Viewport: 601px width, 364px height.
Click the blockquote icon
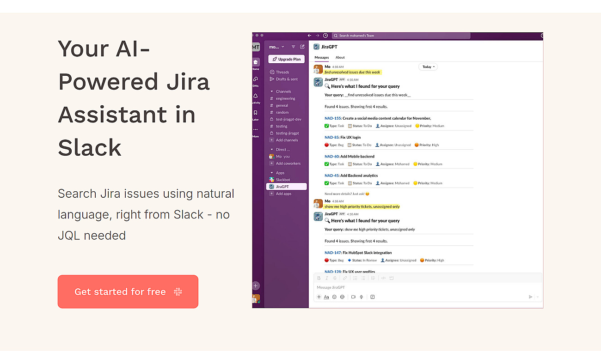pos(374,278)
